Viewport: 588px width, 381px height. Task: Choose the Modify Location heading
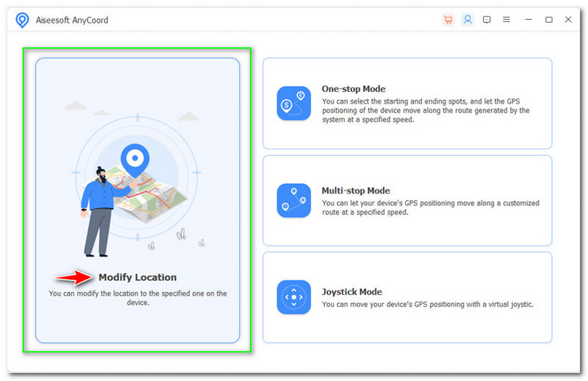pos(137,277)
